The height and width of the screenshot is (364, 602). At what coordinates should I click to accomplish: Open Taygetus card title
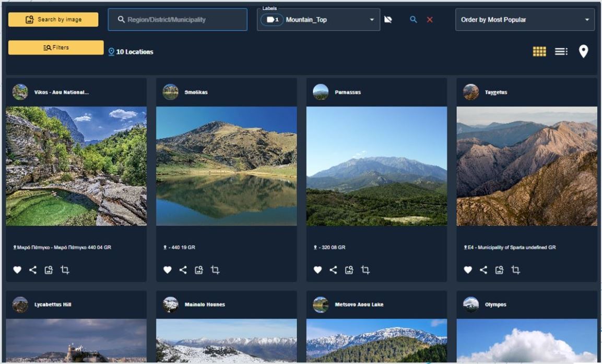point(496,92)
